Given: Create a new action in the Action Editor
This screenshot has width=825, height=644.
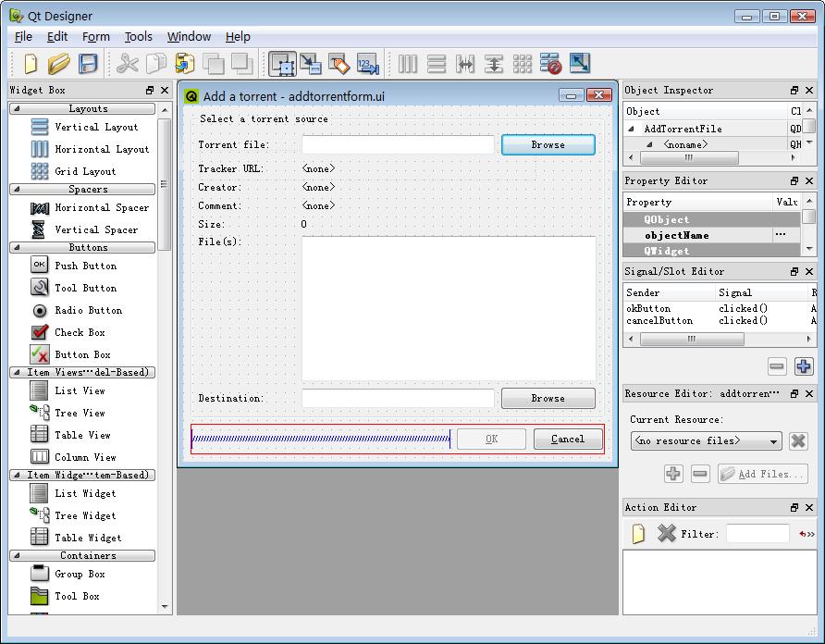Looking at the screenshot, I should point(638,533).
